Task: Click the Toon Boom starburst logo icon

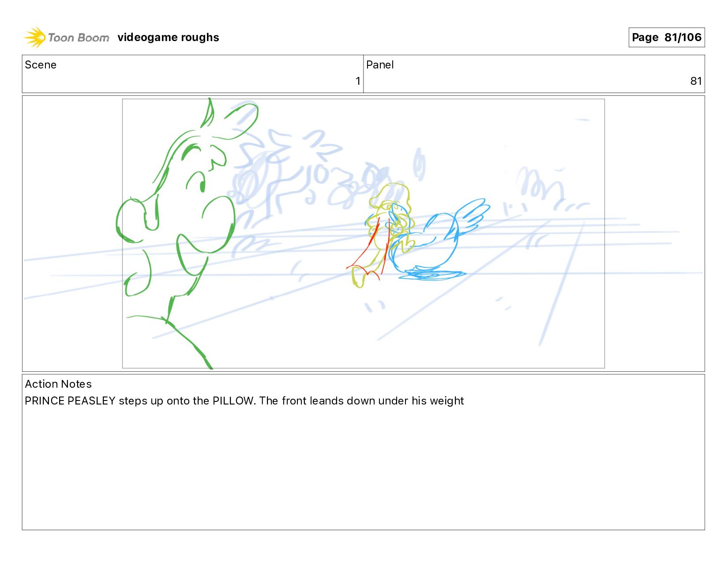Action: [35, 37]
